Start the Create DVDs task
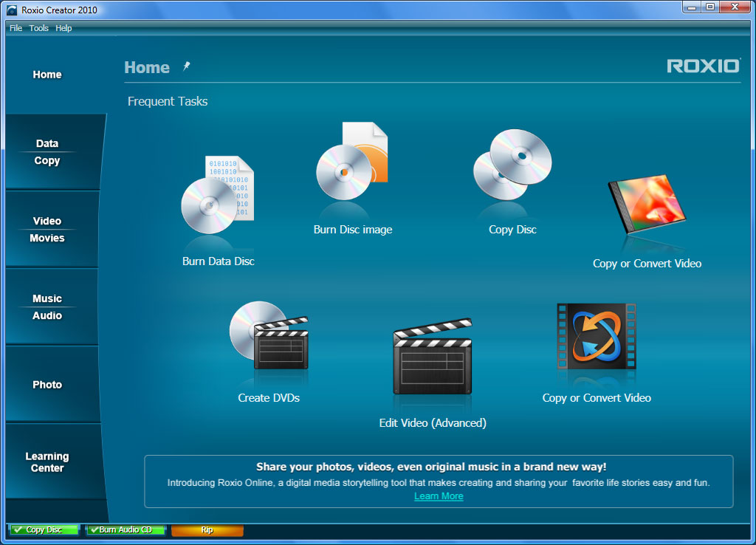This screenshot has width=756, height=545. [269, 340]
